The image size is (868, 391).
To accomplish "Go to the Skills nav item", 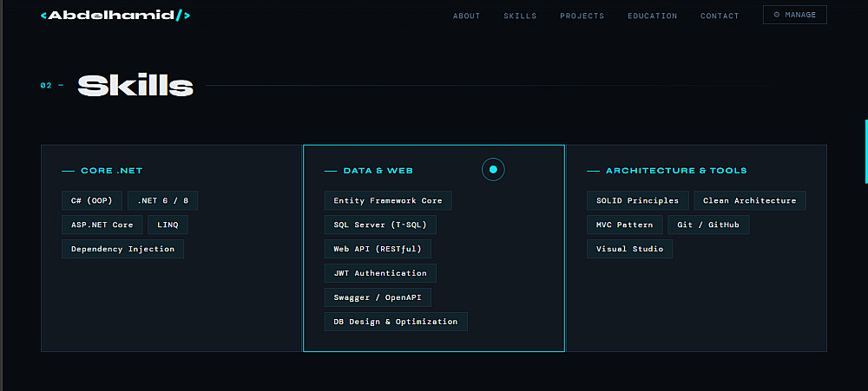I will tap(520, 16).
